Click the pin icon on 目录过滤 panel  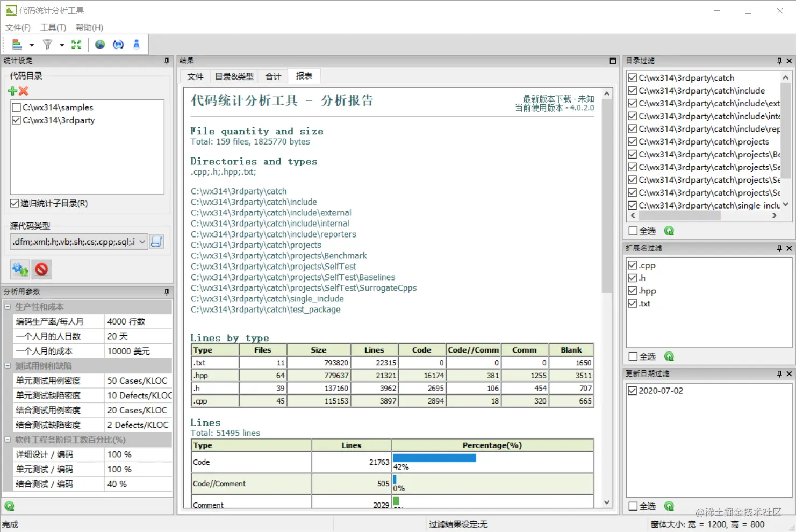[779, 61]
